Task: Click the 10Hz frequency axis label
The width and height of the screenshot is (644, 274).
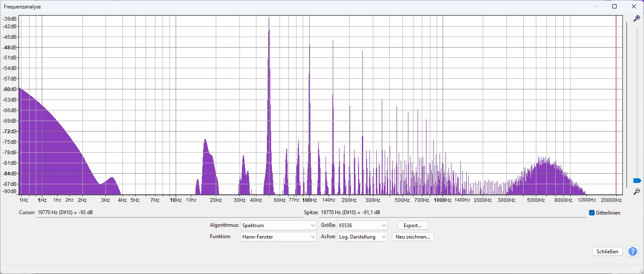Action: 176,200
